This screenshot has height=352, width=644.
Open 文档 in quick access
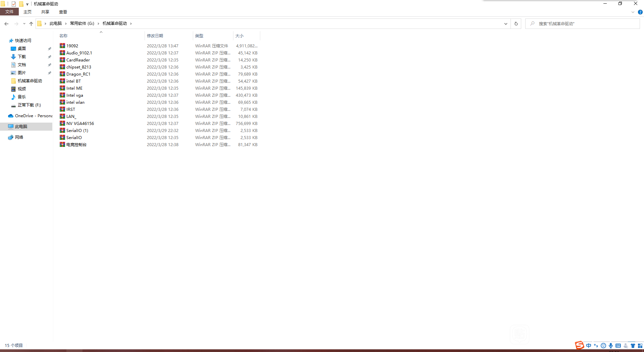[22, 65]
